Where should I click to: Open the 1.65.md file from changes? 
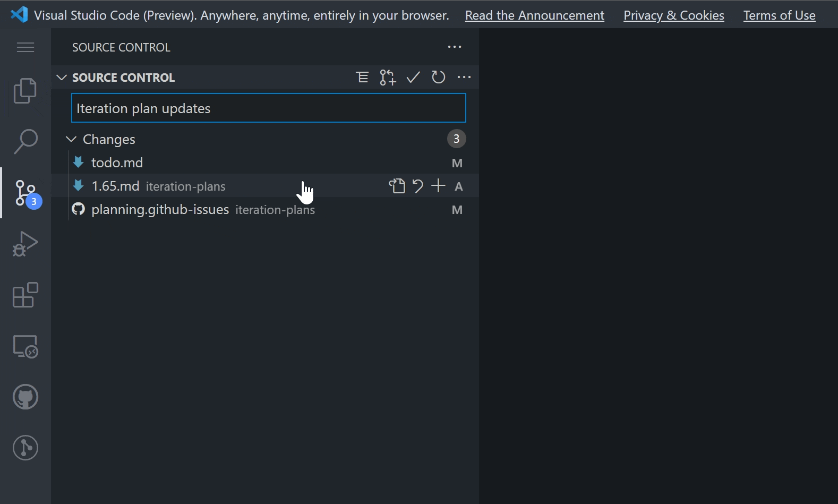click(x=397, y=186)
